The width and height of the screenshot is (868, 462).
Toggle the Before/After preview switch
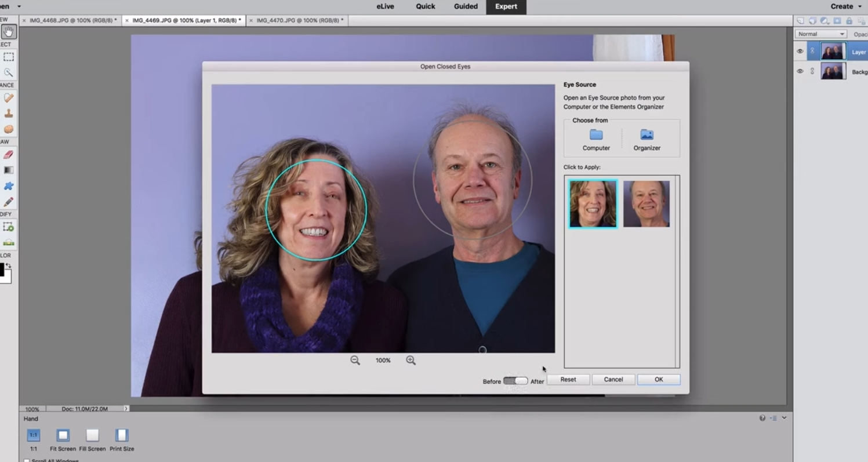[x=515, y=381]
